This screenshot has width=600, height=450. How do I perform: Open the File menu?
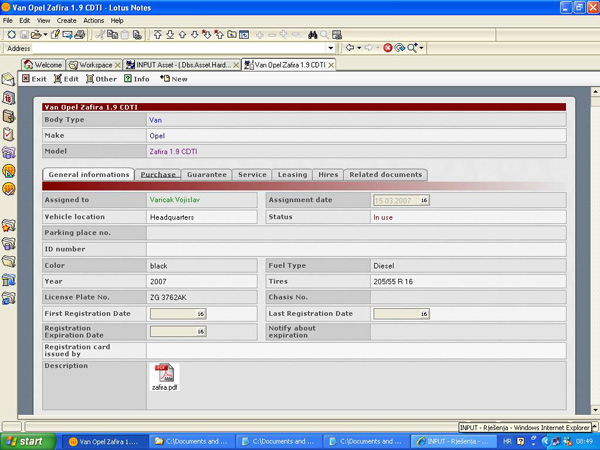8,20
